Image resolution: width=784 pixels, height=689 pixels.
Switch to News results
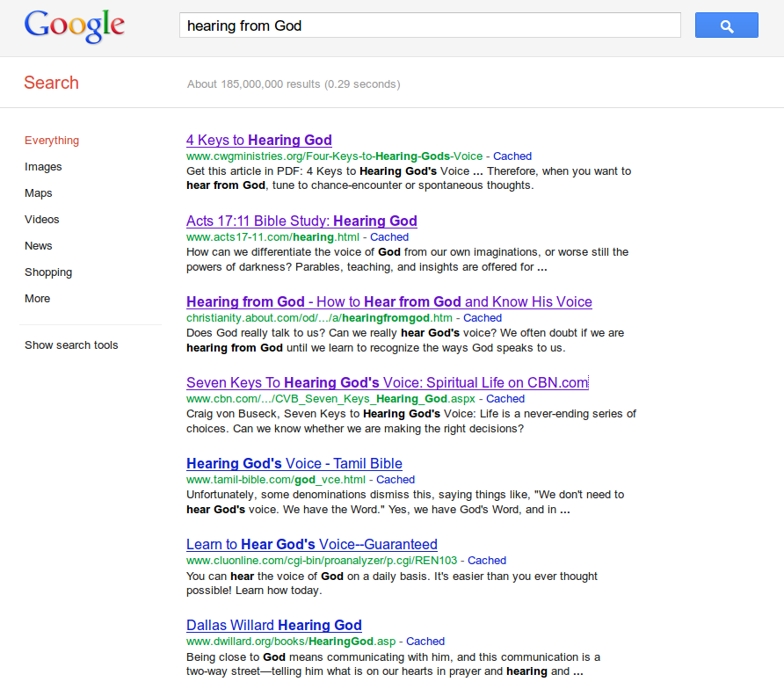tap(39, 246)
